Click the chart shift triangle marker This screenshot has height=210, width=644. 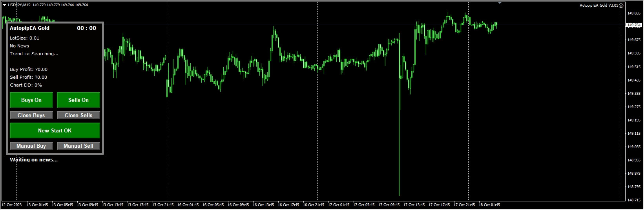pyautogui.click(x=500, y=3)
